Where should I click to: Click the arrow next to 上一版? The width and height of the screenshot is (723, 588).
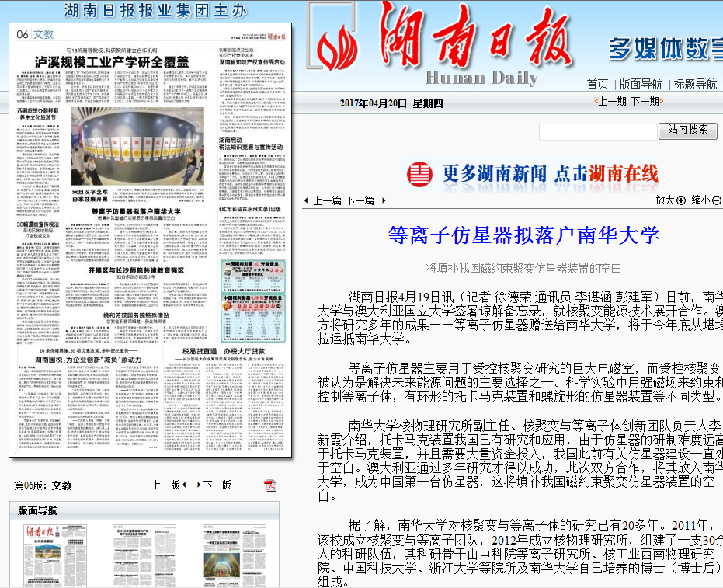click(x=184, y=485)
